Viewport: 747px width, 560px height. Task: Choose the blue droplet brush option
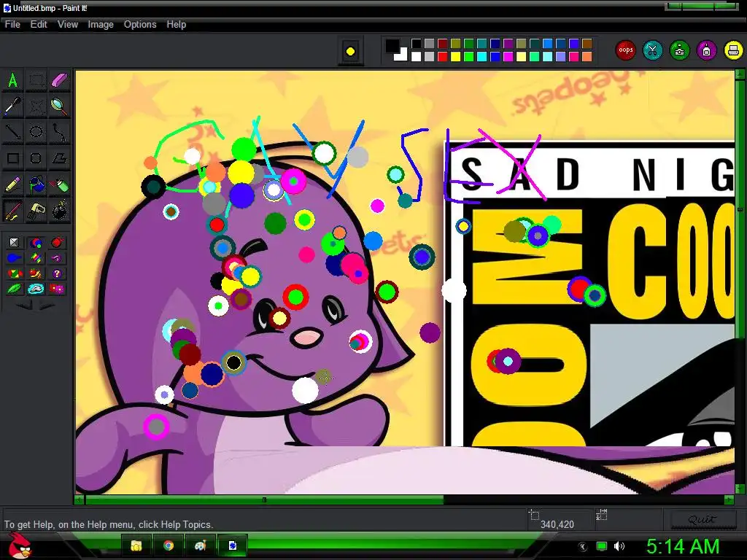click(x=15, y=258)
